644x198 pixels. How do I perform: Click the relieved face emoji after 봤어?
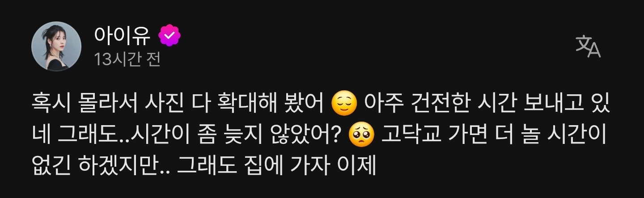tap(344, 105)
